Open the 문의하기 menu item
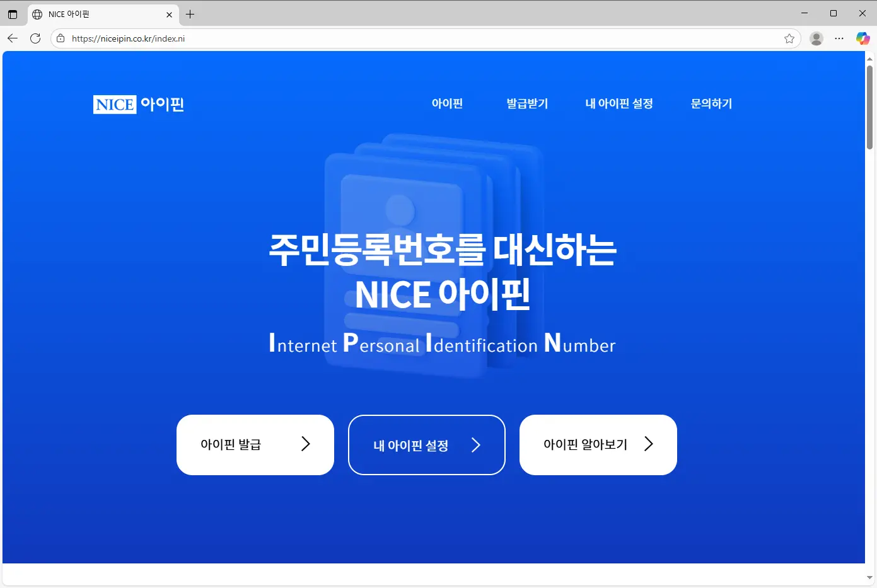The height and width of the screenshot is (588, 877). click(711, 103)
